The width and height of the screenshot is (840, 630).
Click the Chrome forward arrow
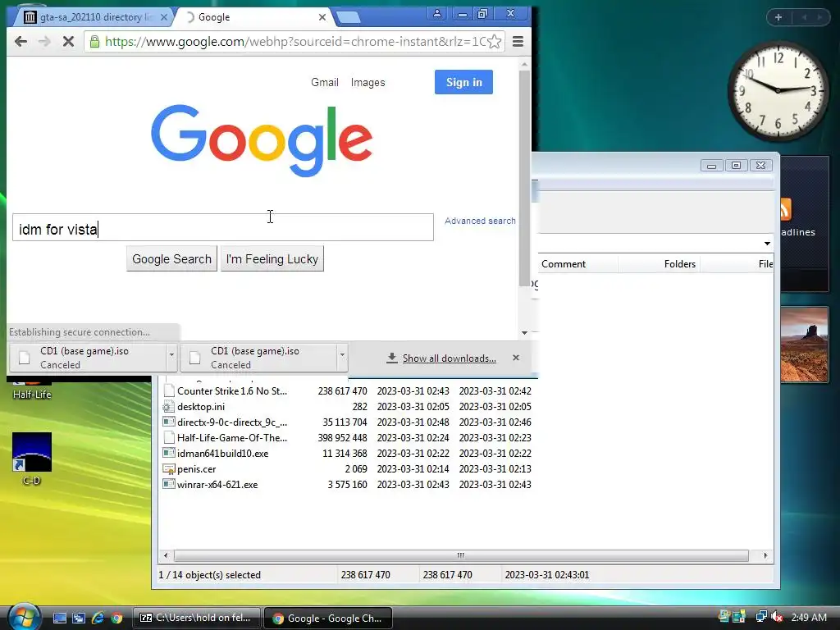[44, 42]
